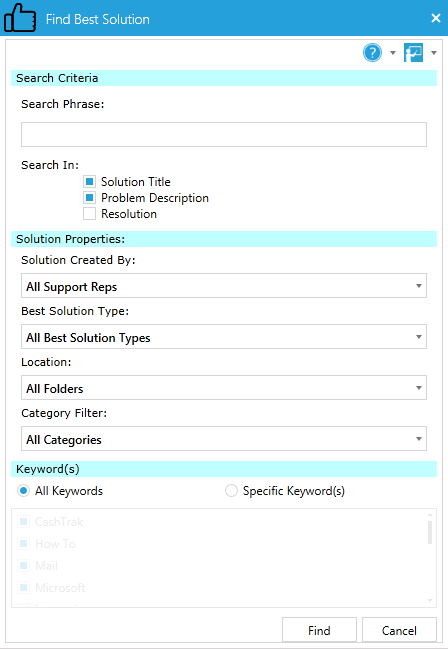Click the keyword list scrollbar thumb

430,532
